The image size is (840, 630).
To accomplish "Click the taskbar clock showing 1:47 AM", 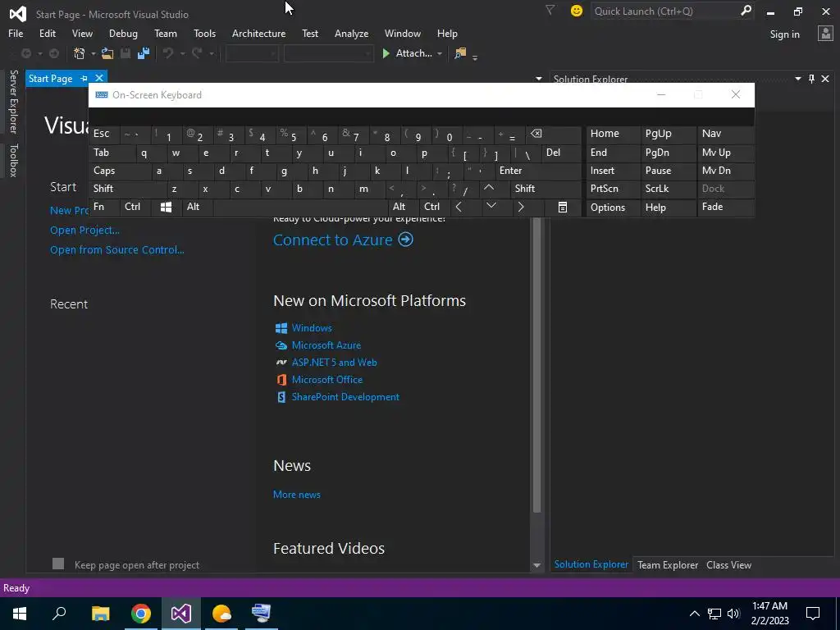I will 769,614.
